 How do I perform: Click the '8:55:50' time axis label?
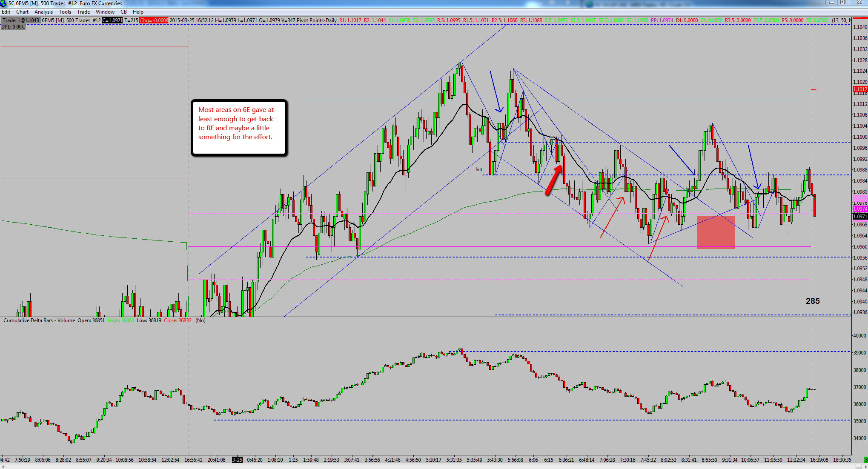pos(709,460)
